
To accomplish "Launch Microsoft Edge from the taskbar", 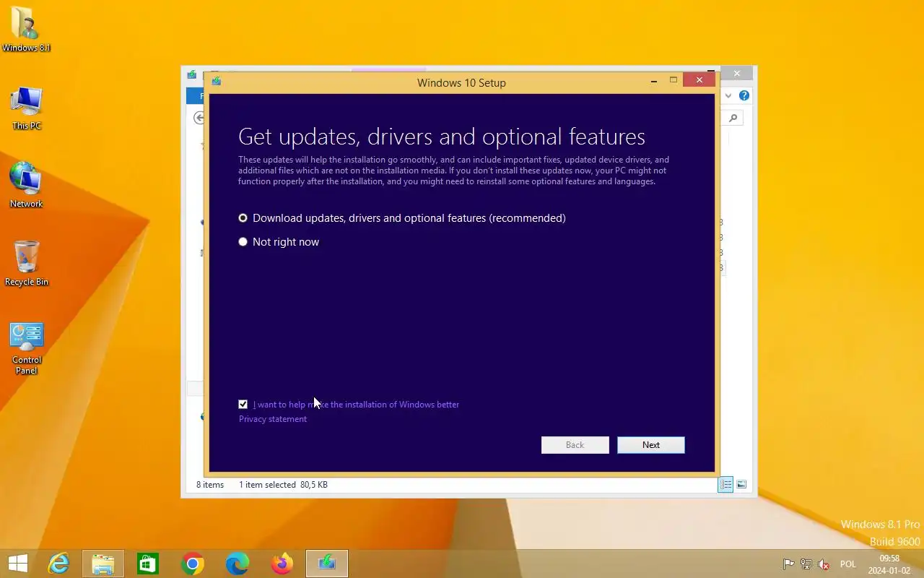I will pyautogui.click(x=237, y=564).
